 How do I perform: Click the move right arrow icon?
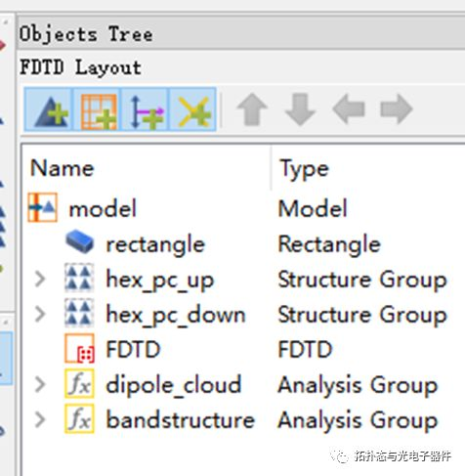coord(397,109)
